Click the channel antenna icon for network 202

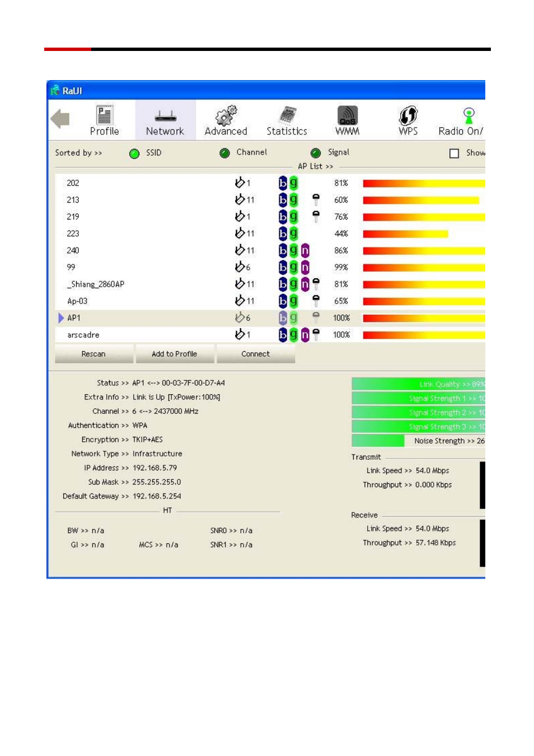pyautogui.click(x=240, y=183)
